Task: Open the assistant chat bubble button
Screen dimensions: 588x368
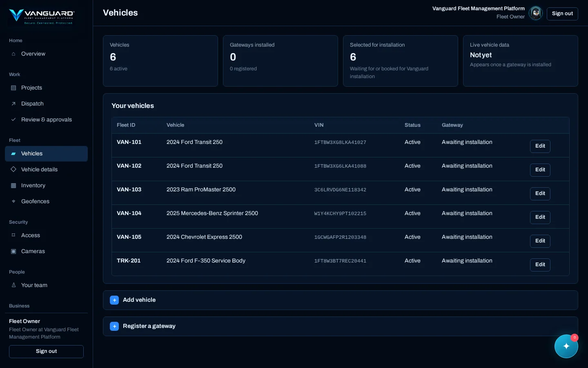Action: click(x=566, y=346)
